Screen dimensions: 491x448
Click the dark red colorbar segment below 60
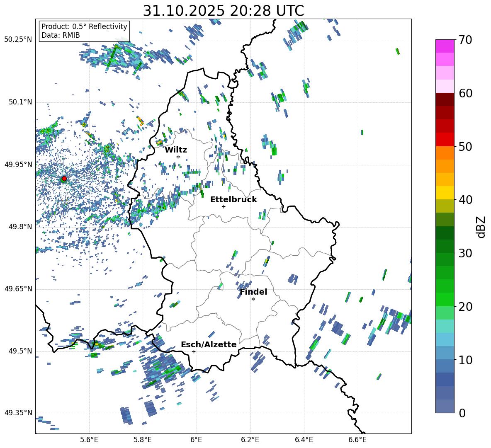point(445,99)
